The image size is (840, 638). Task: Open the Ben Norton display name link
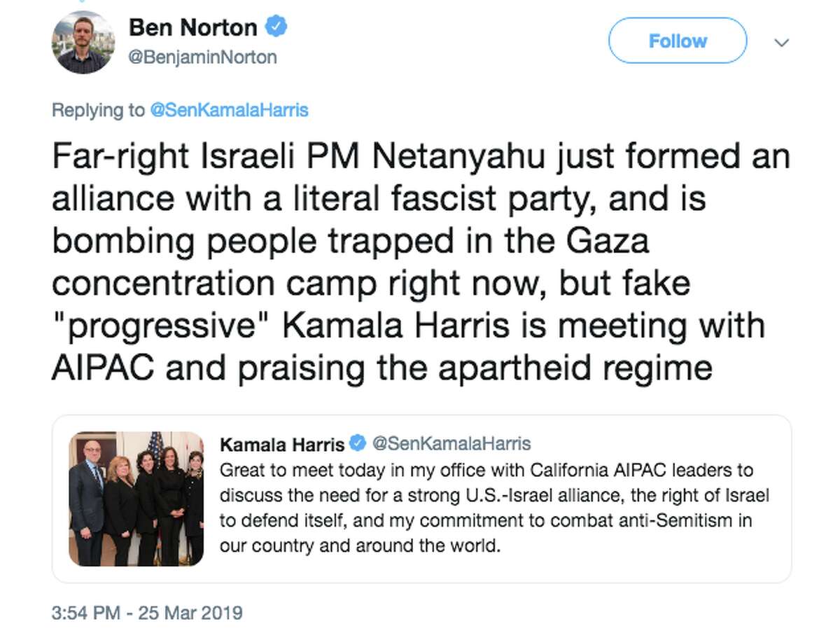click(192, 28)
